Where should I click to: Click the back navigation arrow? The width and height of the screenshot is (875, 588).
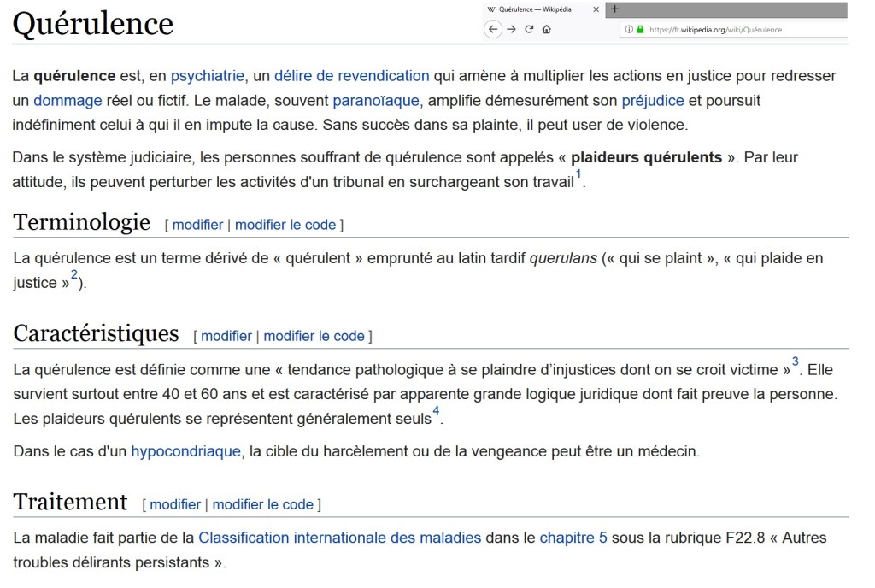click(x=491, y=27)
